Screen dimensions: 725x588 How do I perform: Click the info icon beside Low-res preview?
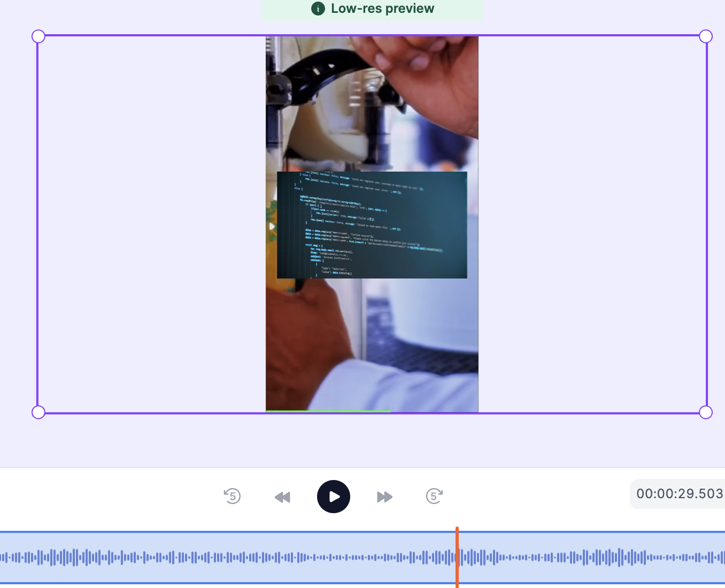point(318,9)
